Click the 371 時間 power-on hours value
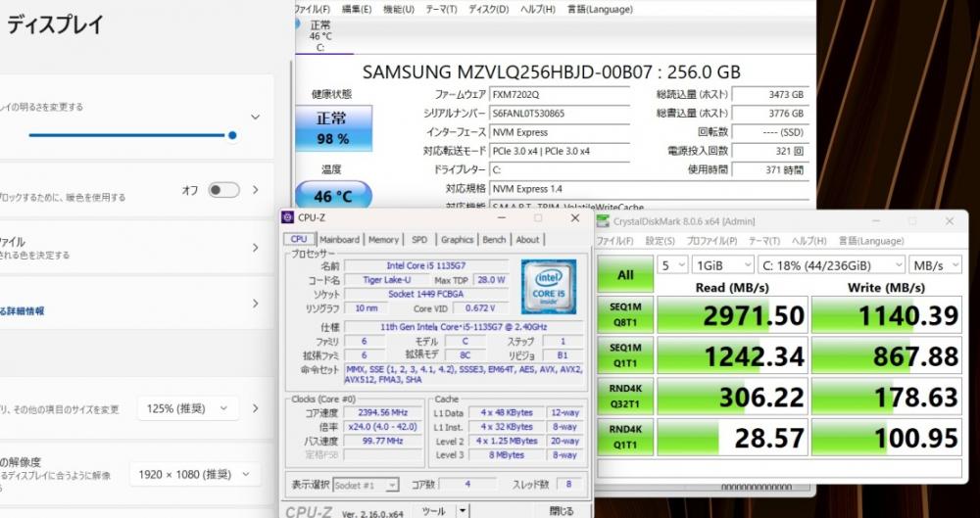Screen dimensions: 980x518 [770, 170]
